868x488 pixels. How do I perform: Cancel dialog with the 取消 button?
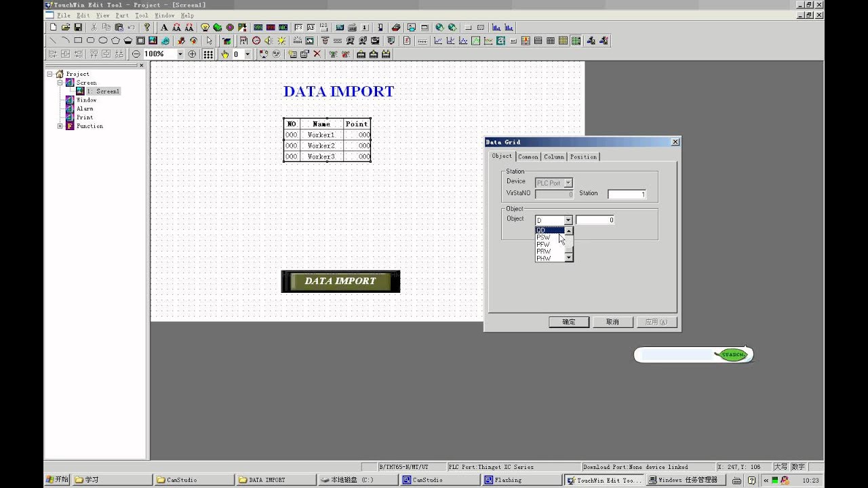point(612,322)
